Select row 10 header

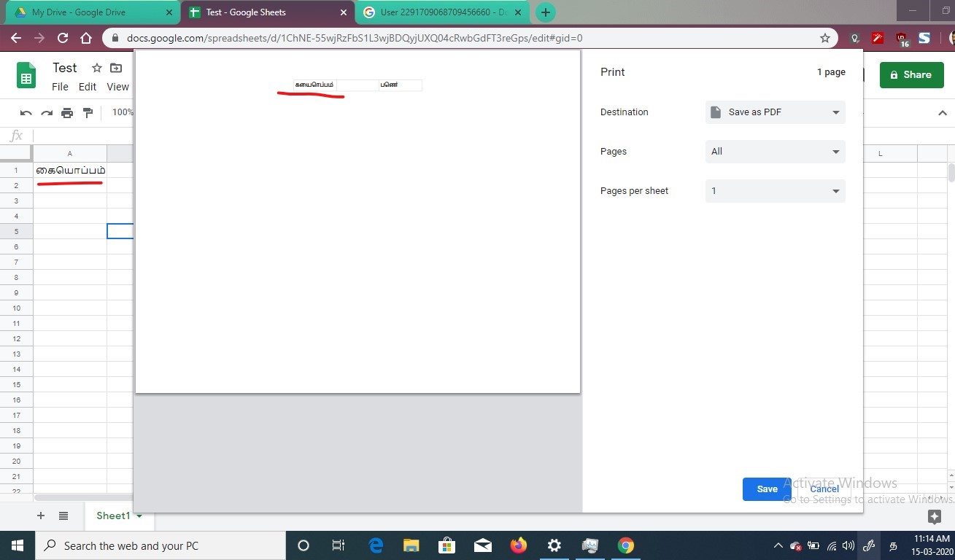coord(16,308)
